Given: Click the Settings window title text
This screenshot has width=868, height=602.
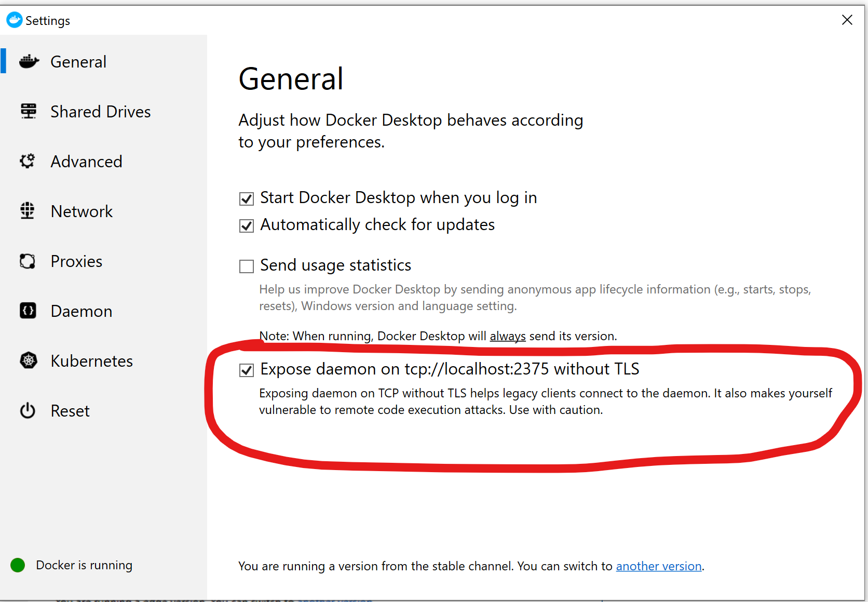Looking at the screenshot, I should (48, 21).
